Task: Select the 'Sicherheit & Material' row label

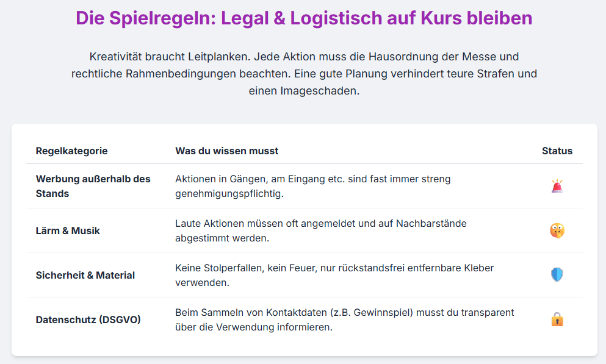Action: [85, 275]
